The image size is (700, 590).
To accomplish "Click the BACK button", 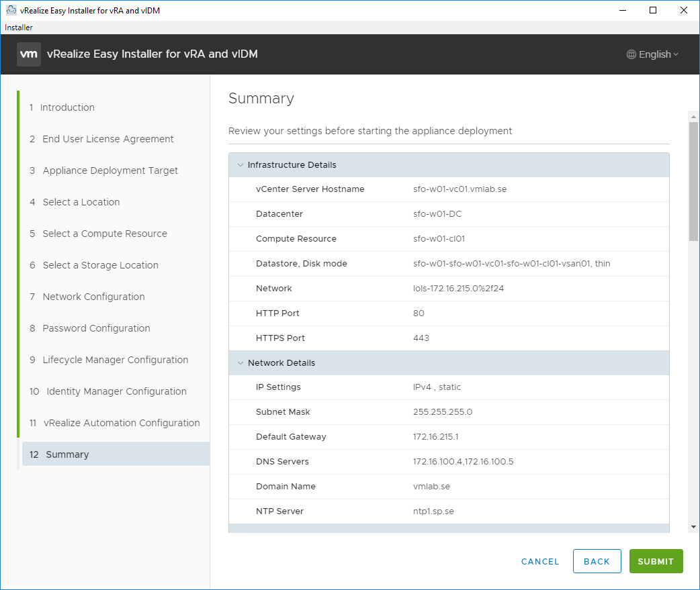I will pyautogui.click(x=597, y=561).
